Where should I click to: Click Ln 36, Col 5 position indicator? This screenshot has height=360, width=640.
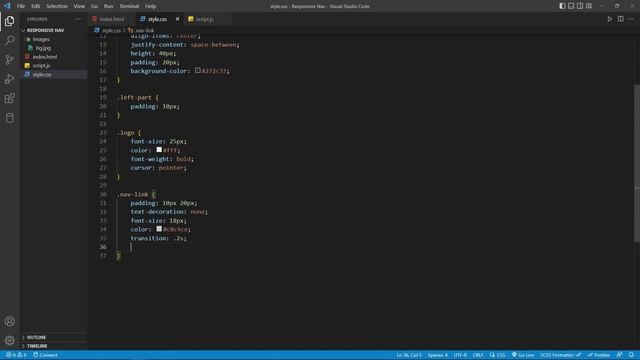tap(409, 355)
